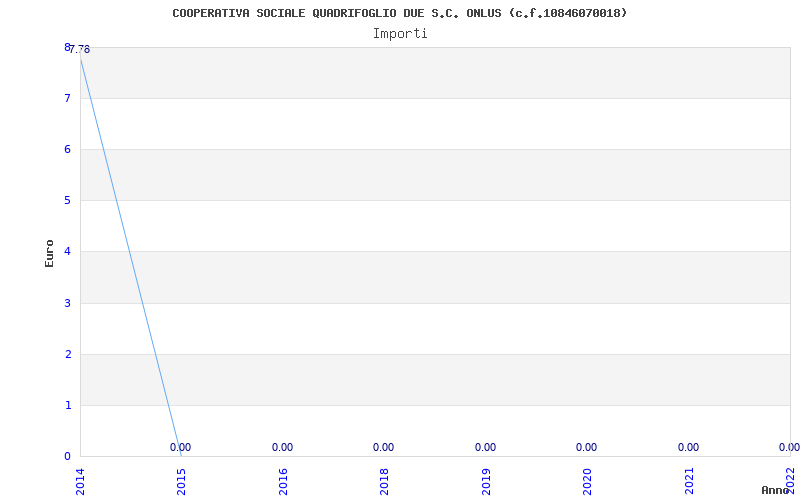The height and width of the screenshot is (500, 800).
Task: Select the Importi subtitle
Action: (x=400, y=34)
